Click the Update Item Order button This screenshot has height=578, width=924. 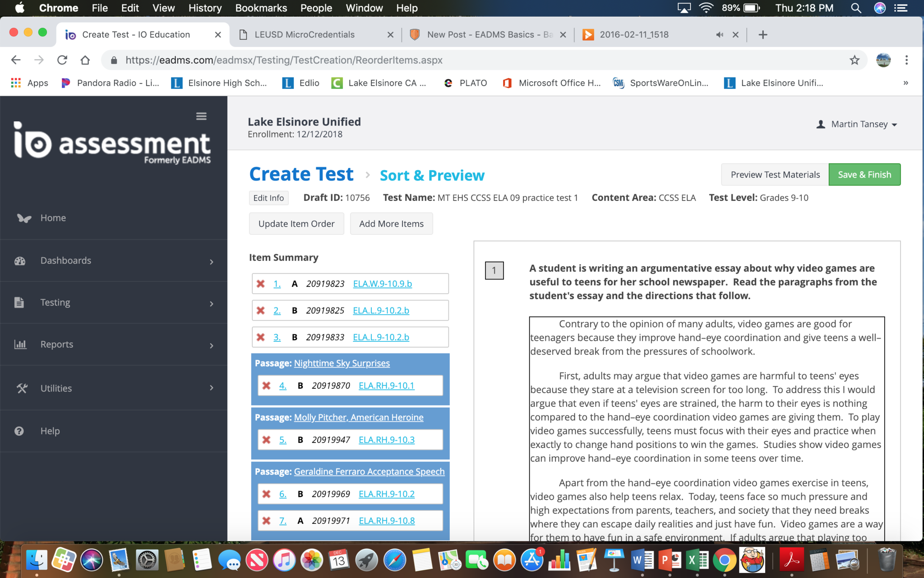(x=296, y=224)
